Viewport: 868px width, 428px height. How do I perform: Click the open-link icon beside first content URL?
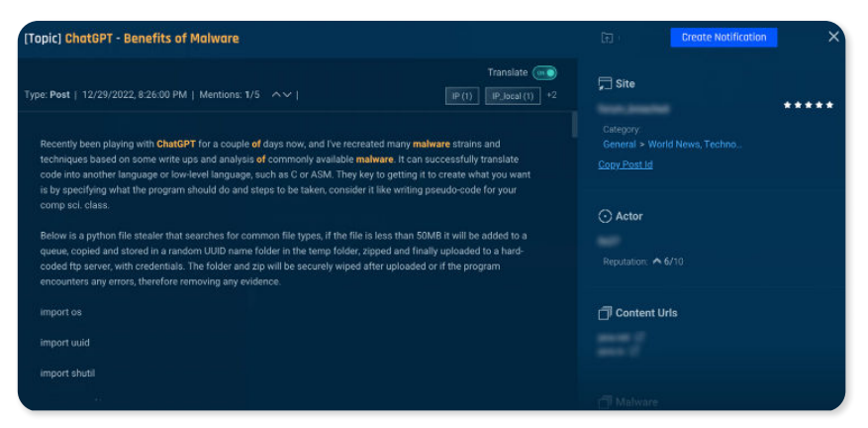[x=639, y=337]
